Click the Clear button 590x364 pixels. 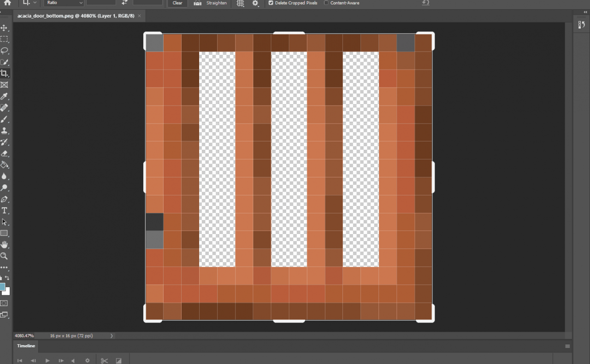point(177,3)
